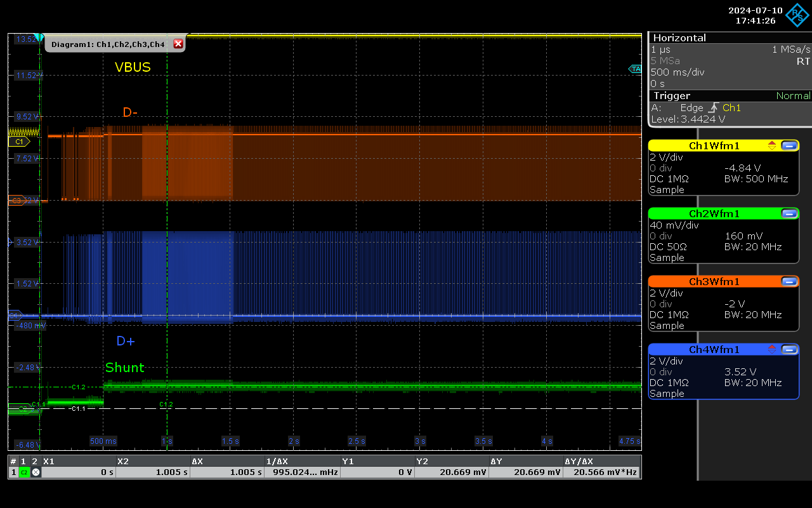The image size is (812, 508).
Task: Click the Diagram1: Ch1,Ch2,Ch3,Ch4 label
Action: (x=108, y=44)
